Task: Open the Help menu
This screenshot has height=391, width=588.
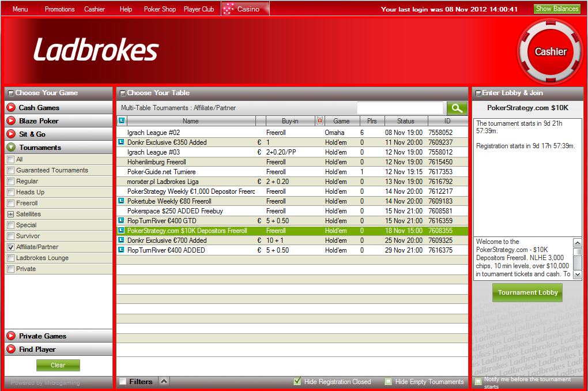Action: tap(126, 9)
